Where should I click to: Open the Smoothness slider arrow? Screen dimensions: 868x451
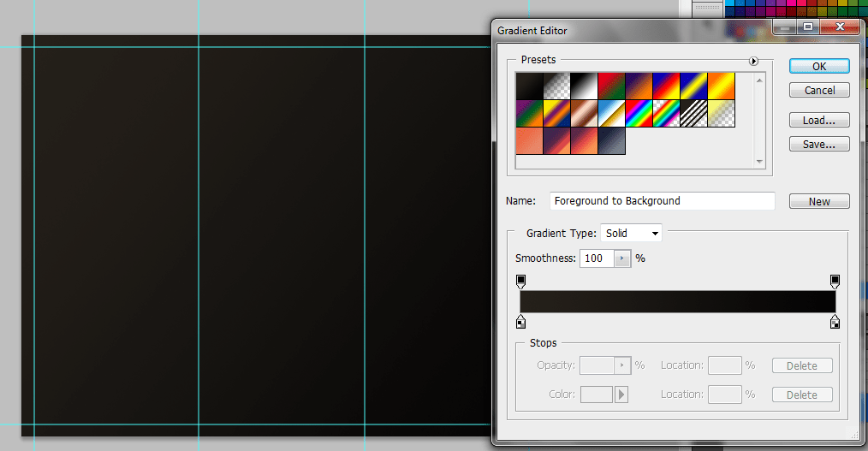coord(622,258)
